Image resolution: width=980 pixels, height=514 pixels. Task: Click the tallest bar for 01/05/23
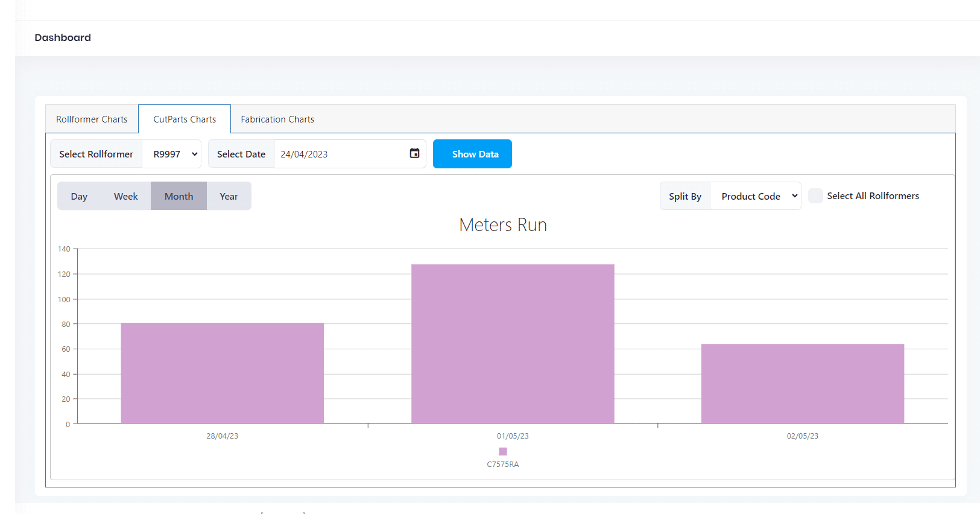[x=513, y=344]
